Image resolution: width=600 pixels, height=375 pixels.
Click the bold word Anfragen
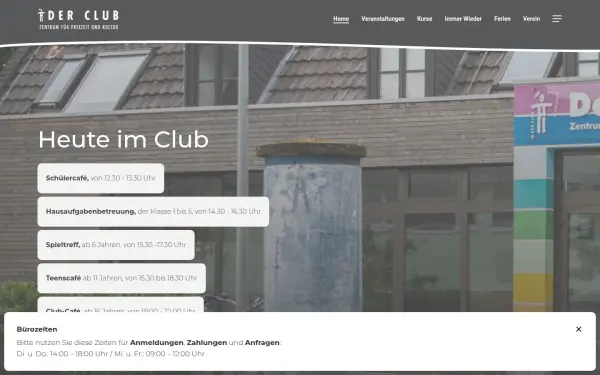[x=262, y=342]
